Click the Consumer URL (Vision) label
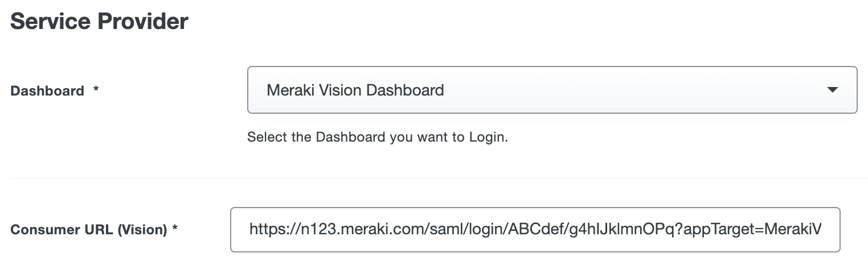Screen dimensions: 868x265 coord(88,230)
